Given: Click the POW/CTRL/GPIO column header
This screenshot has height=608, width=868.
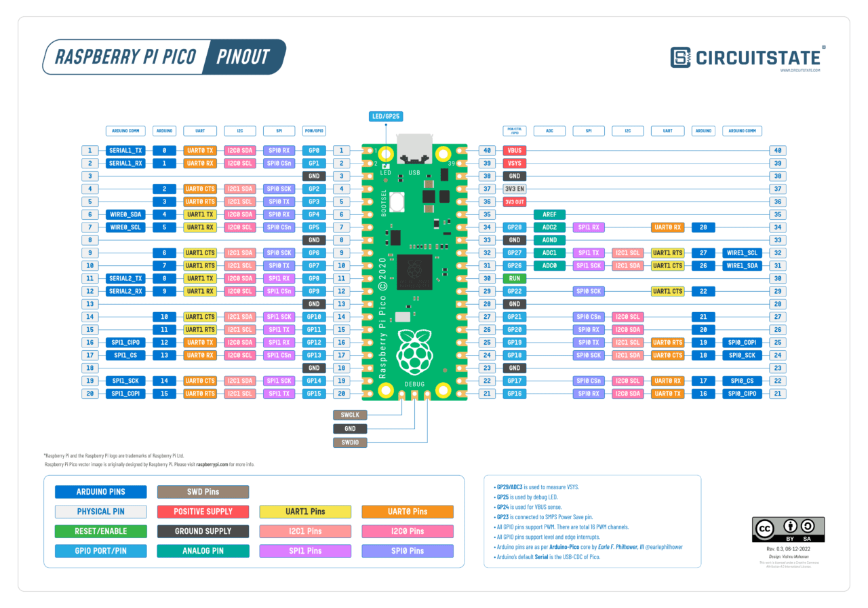Looking at the screenshot, I should point(513,131).
